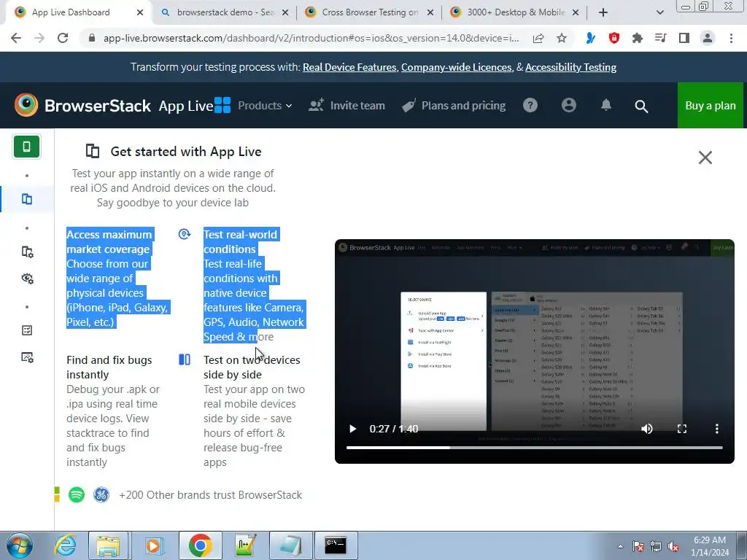The height and width of the screenshot is (560, 747).
Task: Enter video fullscreen mode
Action: [682, 429]
